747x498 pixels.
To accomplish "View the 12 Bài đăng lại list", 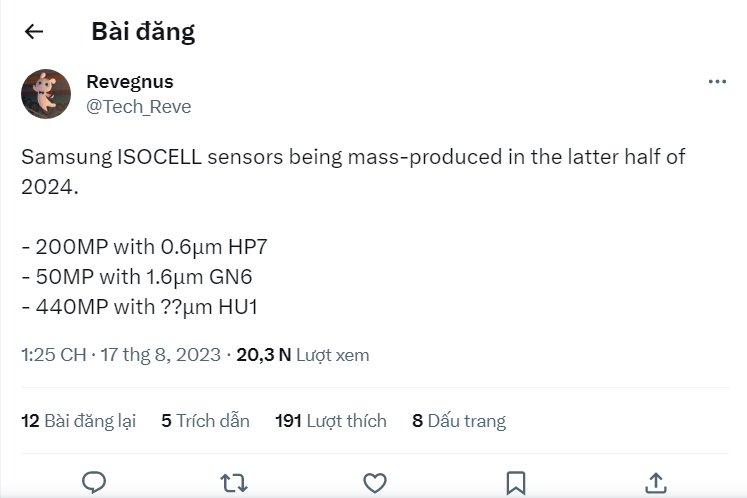I will tap(78, 421).
